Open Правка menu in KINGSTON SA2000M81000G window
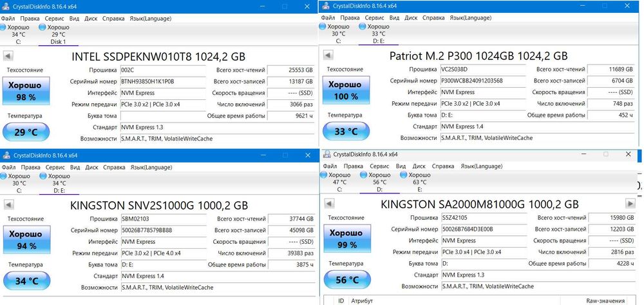The width and height of the screenshot is (644, 305). click(x=354, y=166)
